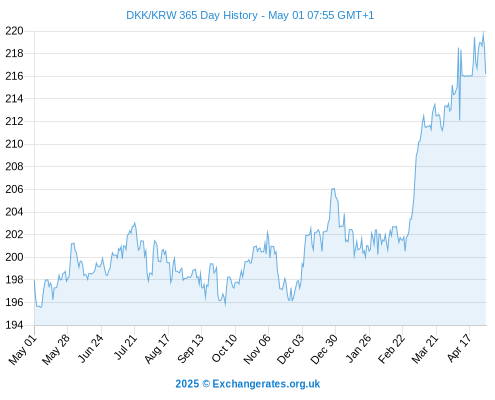
Task: Click the Oct 10 date label
Action: click(x=224, y=348)
